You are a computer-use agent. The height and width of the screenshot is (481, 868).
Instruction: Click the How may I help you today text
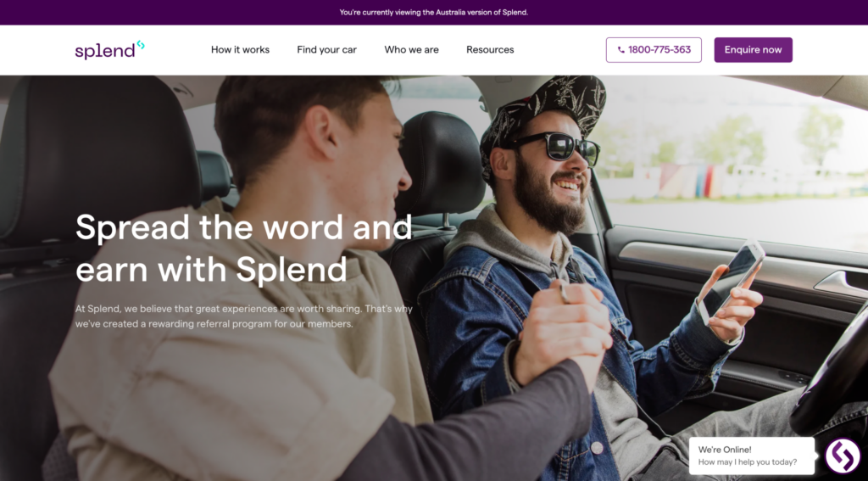(x=748, y=462)
